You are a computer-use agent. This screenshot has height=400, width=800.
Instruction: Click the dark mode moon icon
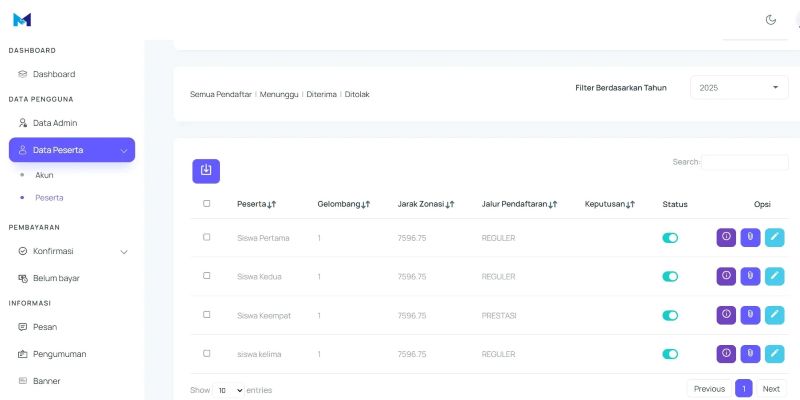[x=770, y=19]
